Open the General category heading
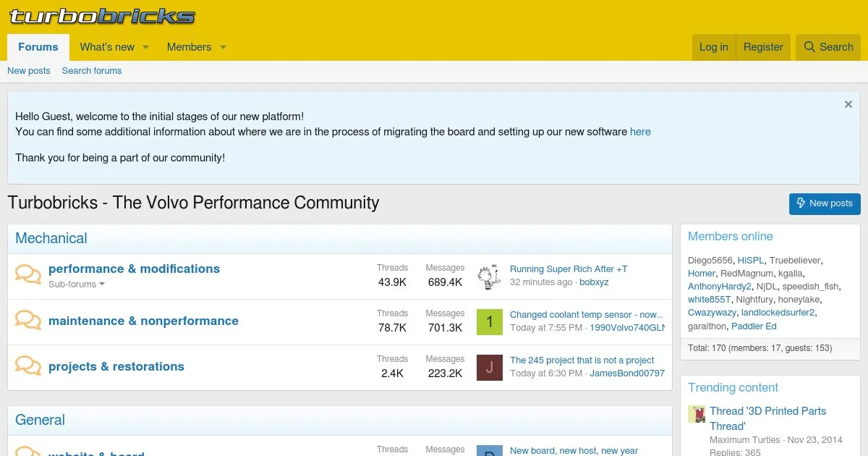This screenshot has height=456, width=868. click(40, 420)
